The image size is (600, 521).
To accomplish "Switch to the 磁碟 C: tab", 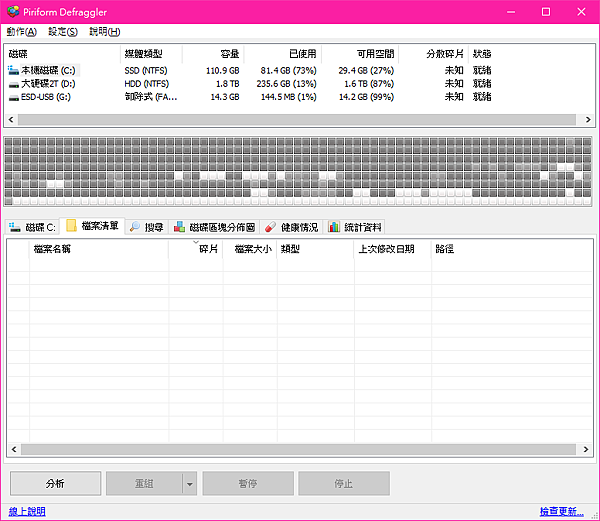I will [x=33, y=227].
